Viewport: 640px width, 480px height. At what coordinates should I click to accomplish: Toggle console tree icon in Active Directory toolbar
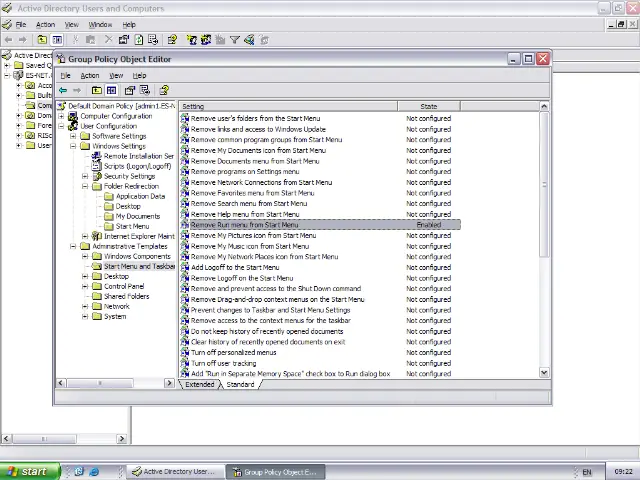coord(57,40)
